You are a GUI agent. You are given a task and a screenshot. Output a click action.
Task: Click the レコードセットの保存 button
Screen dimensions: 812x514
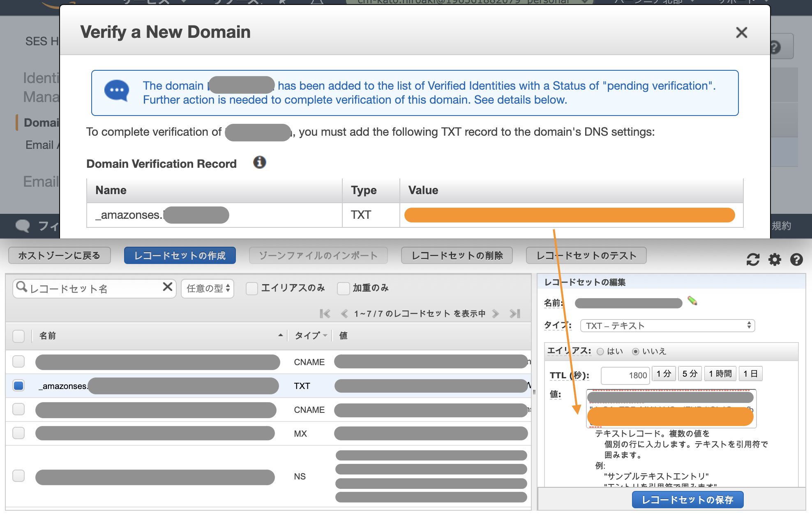click(687, 500)
